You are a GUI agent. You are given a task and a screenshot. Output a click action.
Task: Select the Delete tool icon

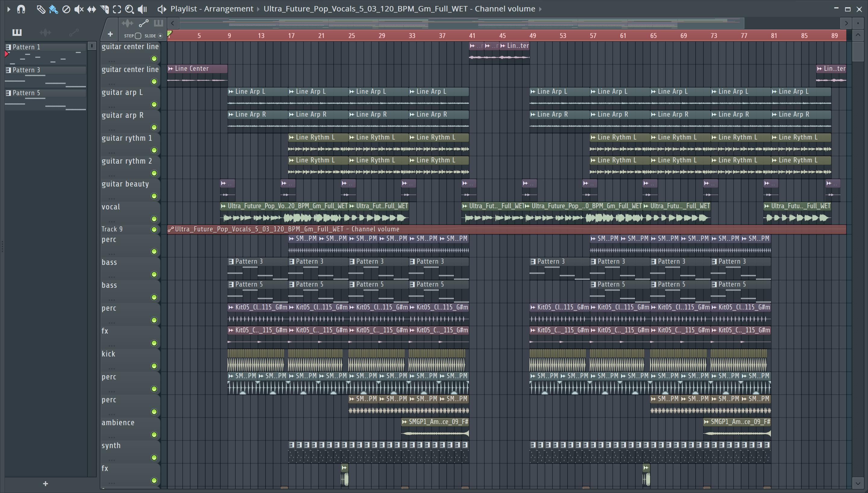[66, 9]
